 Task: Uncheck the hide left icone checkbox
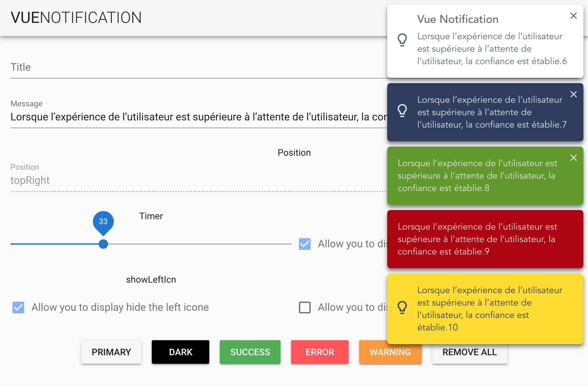(18, 307)
